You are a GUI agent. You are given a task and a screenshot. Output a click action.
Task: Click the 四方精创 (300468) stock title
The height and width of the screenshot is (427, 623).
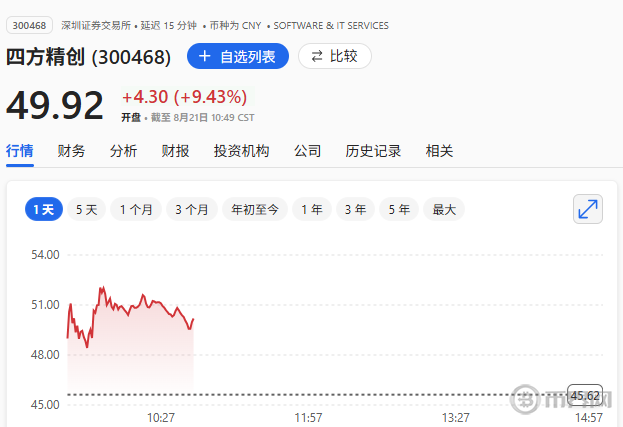(x=88, y=56)
